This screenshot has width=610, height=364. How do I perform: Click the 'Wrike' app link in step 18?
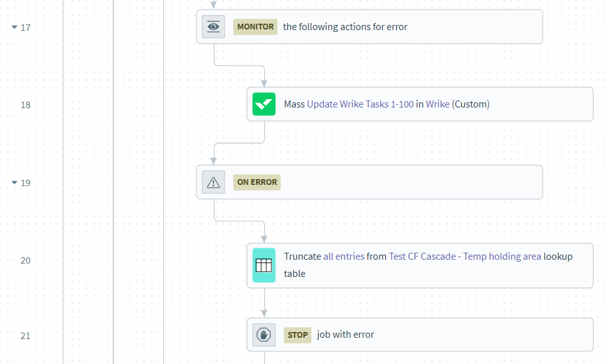pyautogui.click(x=437, y=104)
